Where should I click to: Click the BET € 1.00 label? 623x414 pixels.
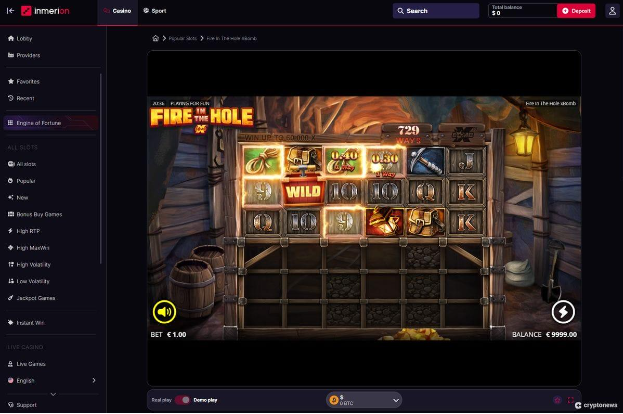(168, 335)
